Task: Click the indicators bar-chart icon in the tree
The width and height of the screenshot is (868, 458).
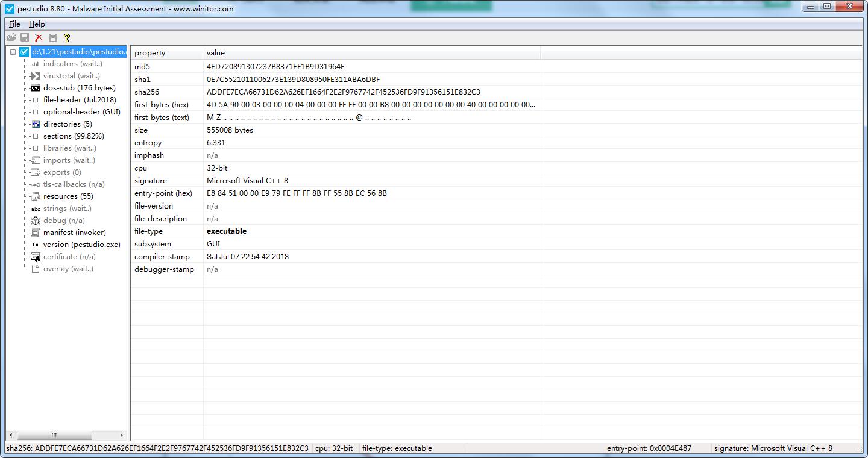Action: (36, 64)
